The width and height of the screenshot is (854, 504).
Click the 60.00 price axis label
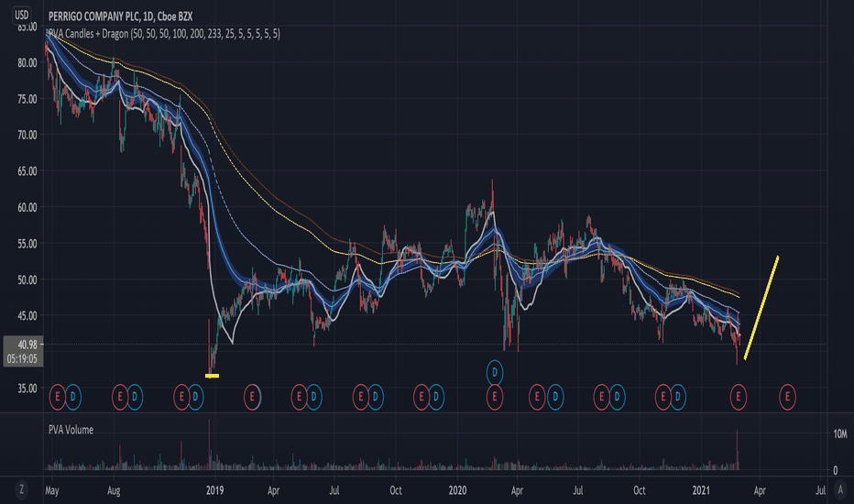tap(27, 208)
